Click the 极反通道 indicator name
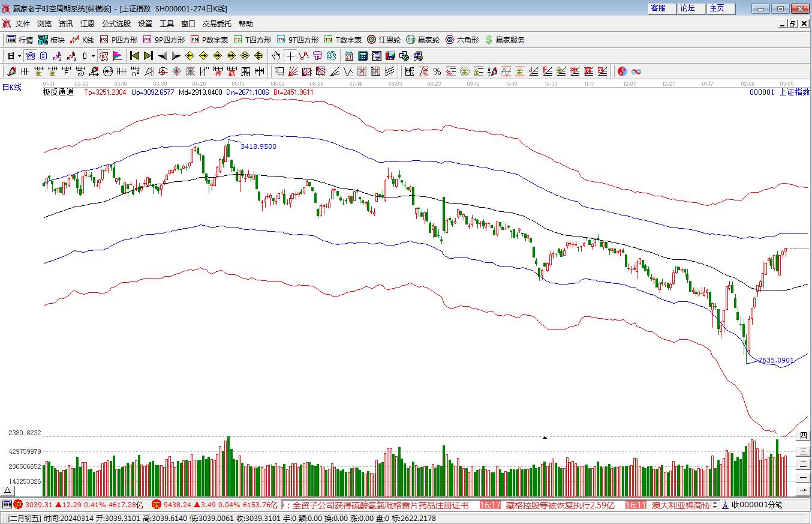The width and height of the screenshot is (812, 524). coord(58,92)
